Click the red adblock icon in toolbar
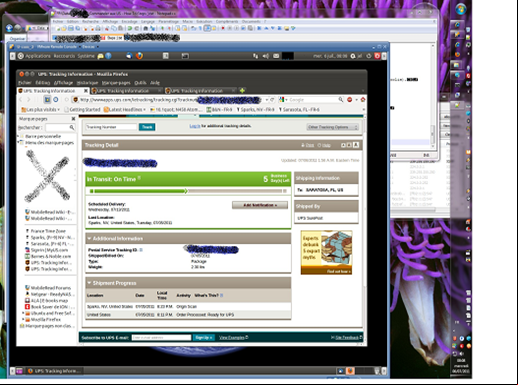Viewport: 518px width, 385px height. coord(350,99)
